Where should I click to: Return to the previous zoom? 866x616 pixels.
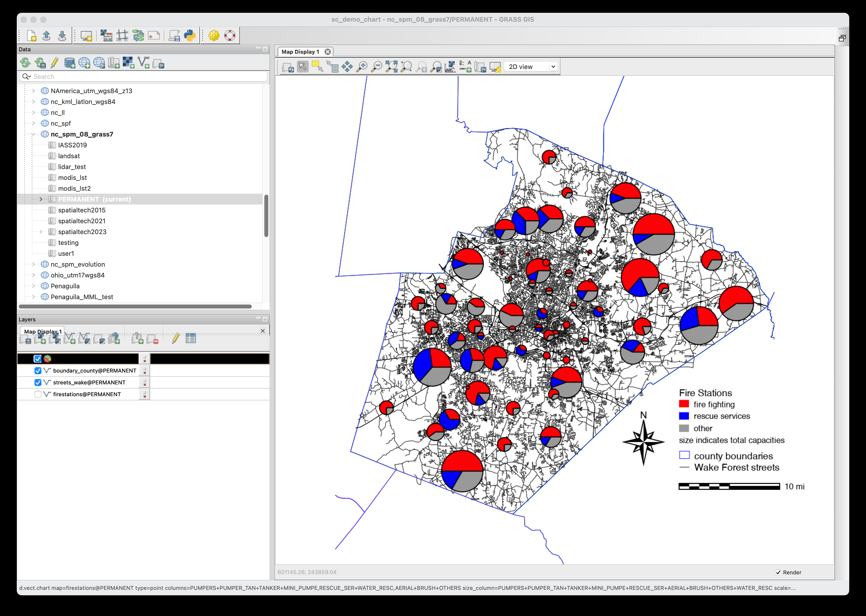[421, 67]
